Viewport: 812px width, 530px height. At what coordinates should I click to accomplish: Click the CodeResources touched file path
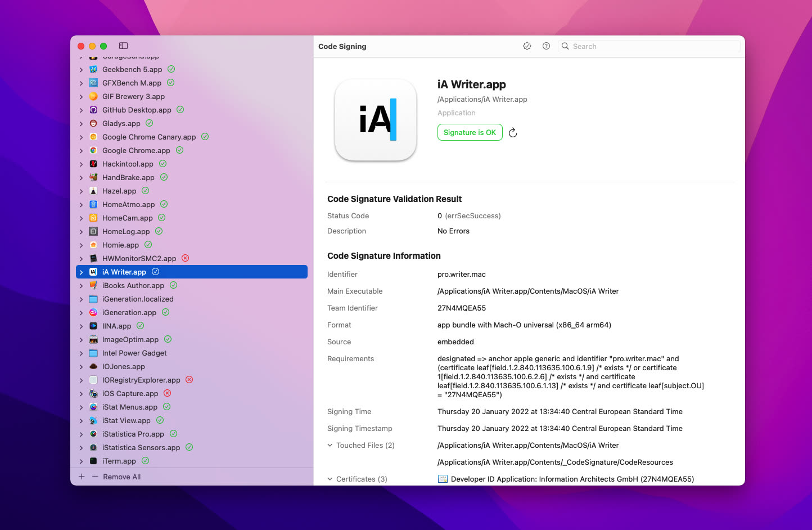point(555,462)
